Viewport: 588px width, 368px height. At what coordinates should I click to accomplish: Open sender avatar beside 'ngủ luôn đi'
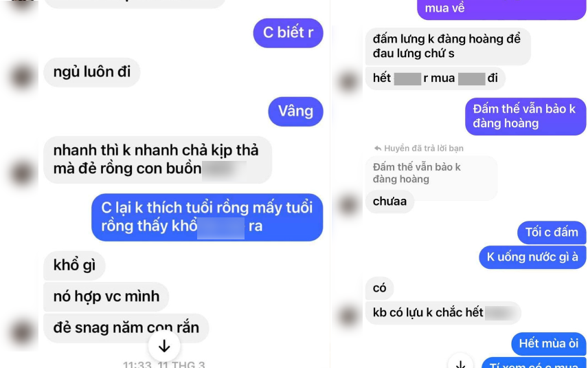point(23,76)
